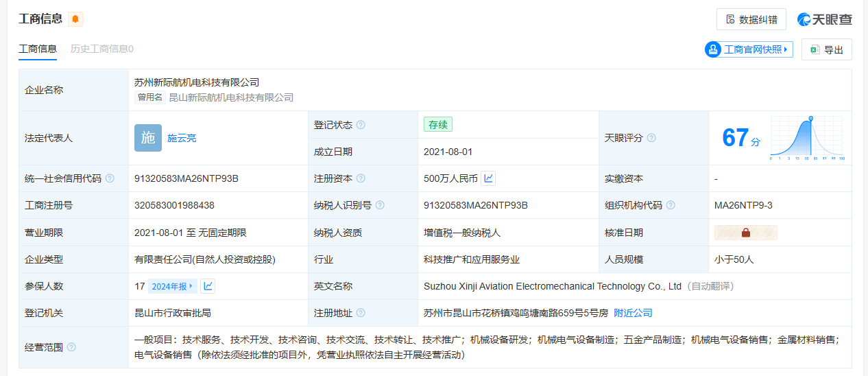Click the help icon next to 天眼评分
This screenshot has height=376, width=868.
click(651, 138)
